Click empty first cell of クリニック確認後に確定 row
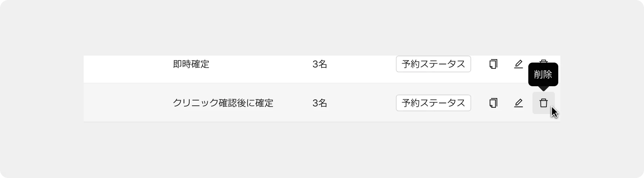The image size is (644, 178). tap(125, 103)
